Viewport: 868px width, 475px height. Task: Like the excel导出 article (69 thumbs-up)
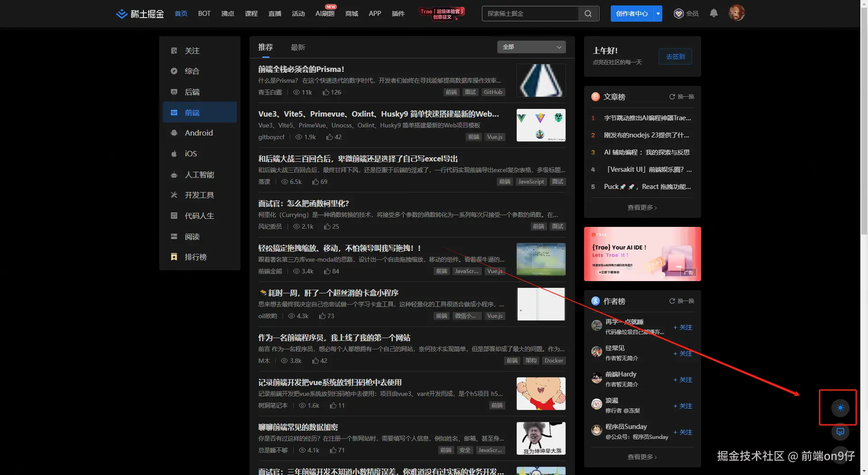click(x=320, y=182)
